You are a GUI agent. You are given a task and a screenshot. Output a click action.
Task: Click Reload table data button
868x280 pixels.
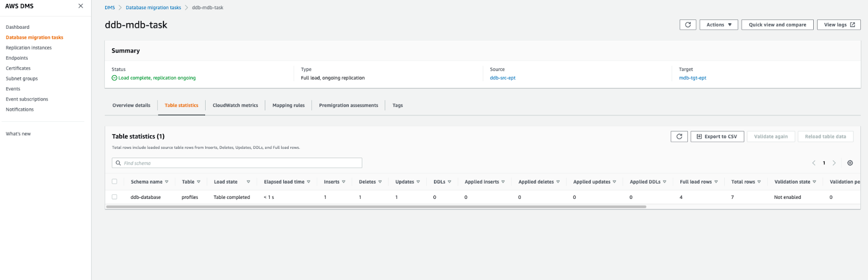coord(825,136)
